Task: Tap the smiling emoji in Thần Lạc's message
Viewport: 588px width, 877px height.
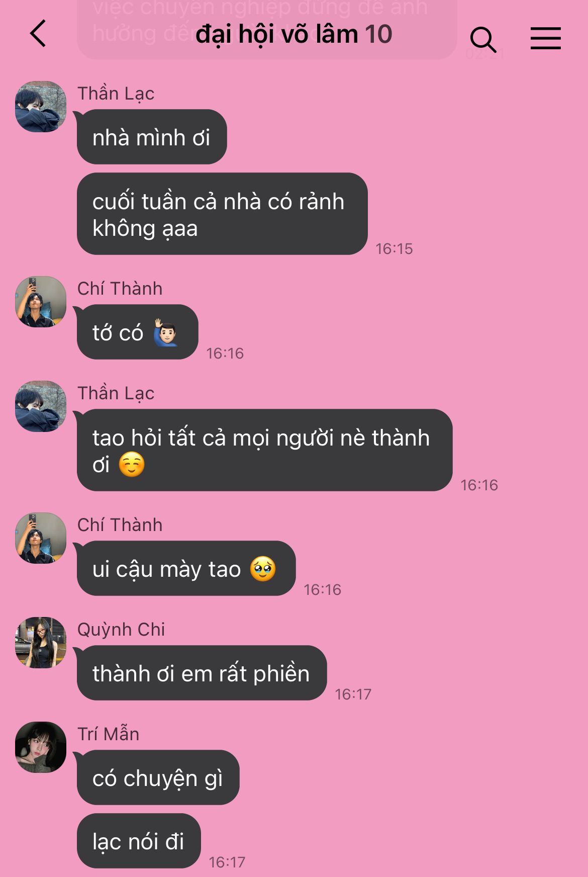Action: coord(132,464)
